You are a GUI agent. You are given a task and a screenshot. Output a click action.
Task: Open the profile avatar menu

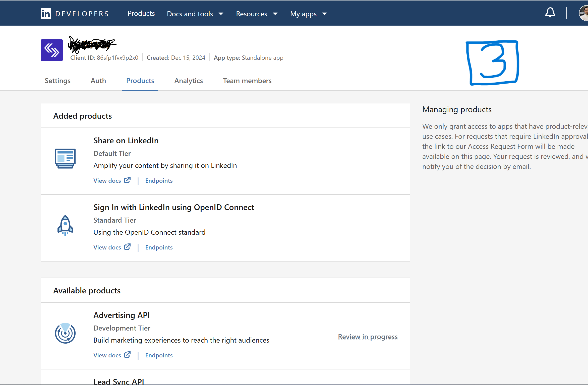tap(584, 13)
